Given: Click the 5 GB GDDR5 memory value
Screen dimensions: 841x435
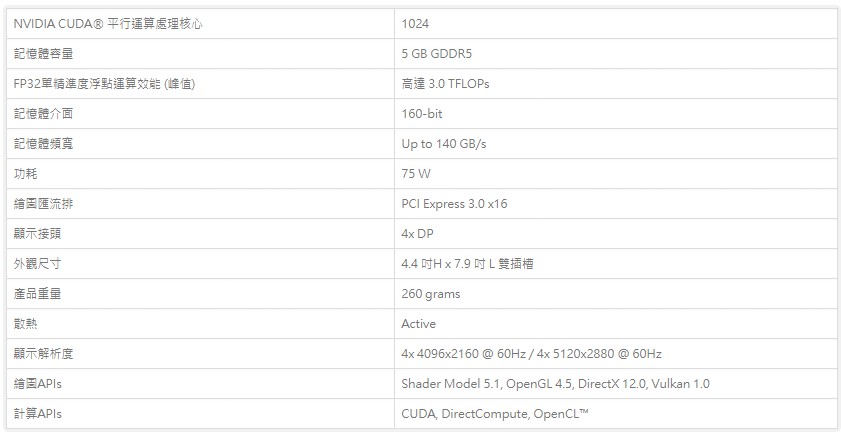Looking at the screenshot, I should pyautogui.click(x=437, y=54).
